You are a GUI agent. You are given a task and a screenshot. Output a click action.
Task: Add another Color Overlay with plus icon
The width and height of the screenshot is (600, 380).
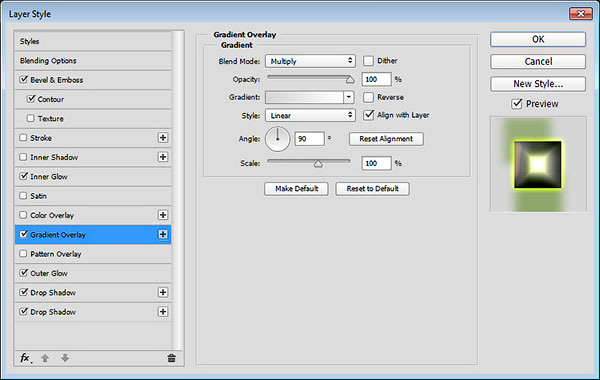tap(163, 215)
